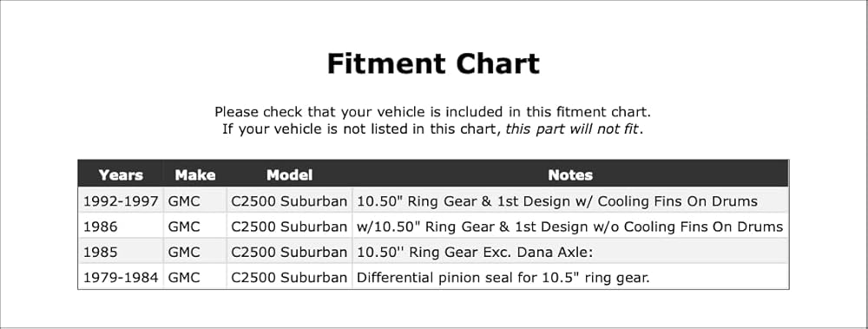Screen dimensions: 868x329
Task: Select the Years column header
Action: coord(121,175)
